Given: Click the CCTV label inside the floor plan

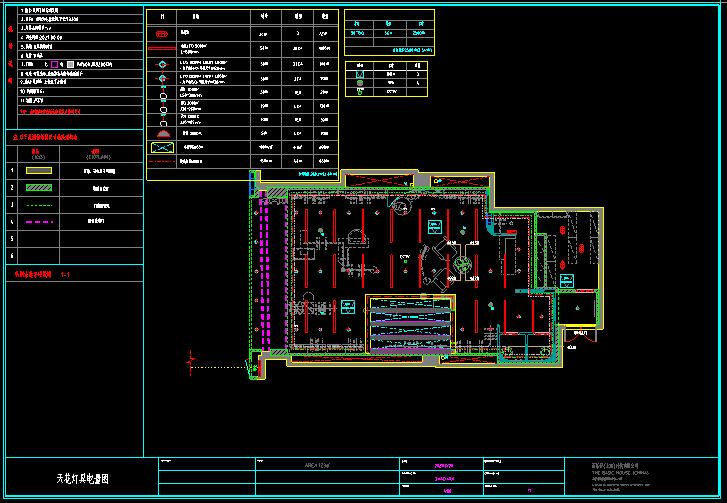Looking at the screenshot, I should [x=405, y=256].
